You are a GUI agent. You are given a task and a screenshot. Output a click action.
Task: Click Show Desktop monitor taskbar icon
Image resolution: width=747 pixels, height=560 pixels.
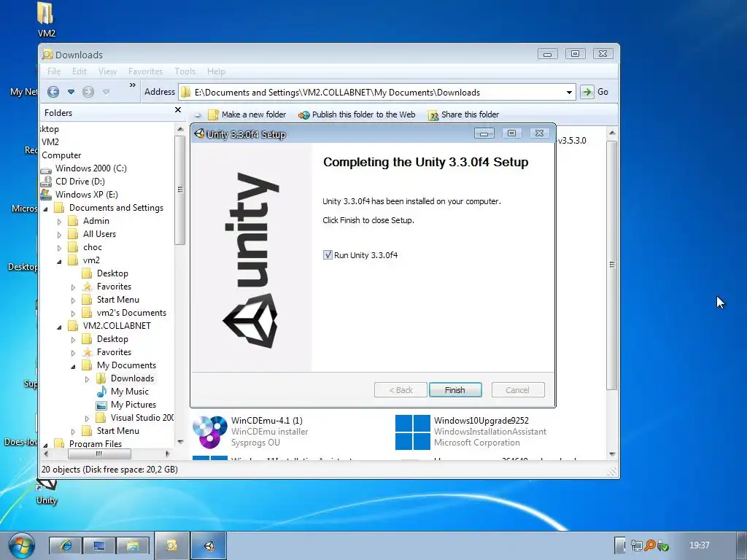click(x=99, y=545)
